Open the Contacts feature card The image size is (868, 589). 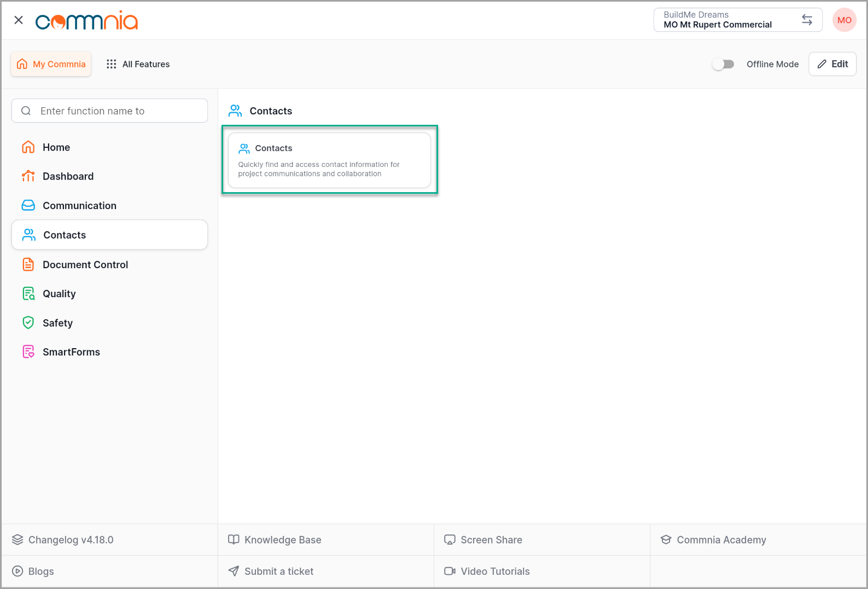[x=329, y=160]
